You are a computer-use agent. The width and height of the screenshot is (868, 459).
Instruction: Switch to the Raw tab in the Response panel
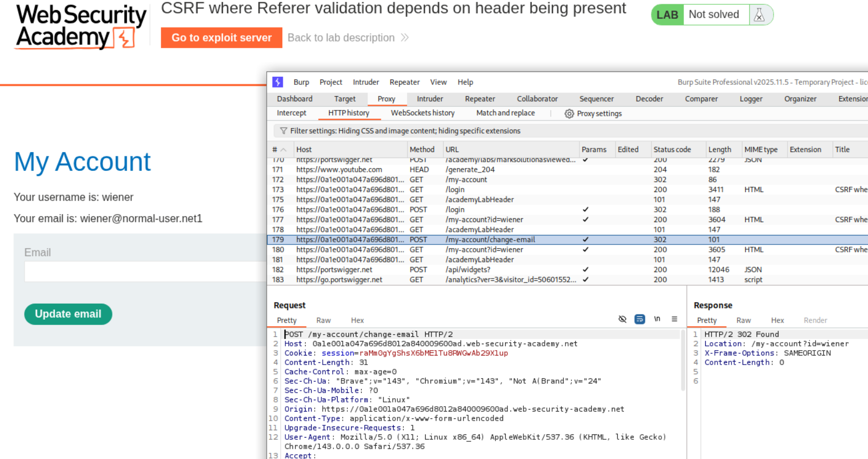coord(743,320)
